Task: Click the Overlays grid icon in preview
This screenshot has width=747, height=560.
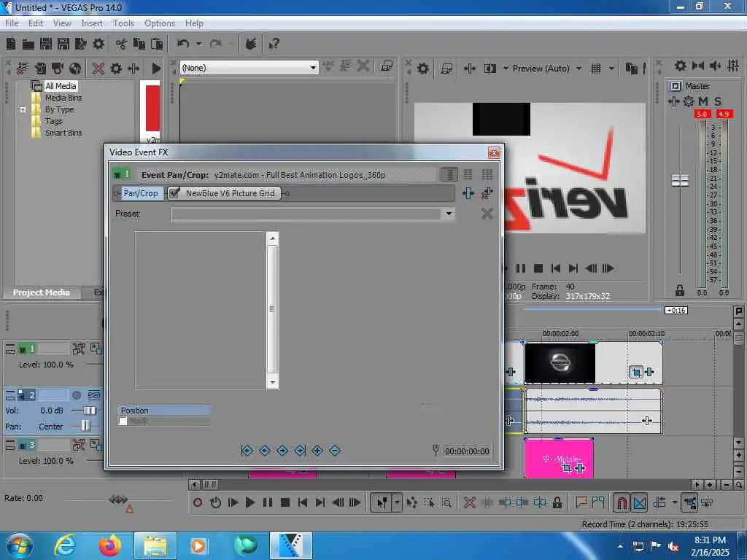Action: [595, 69]
